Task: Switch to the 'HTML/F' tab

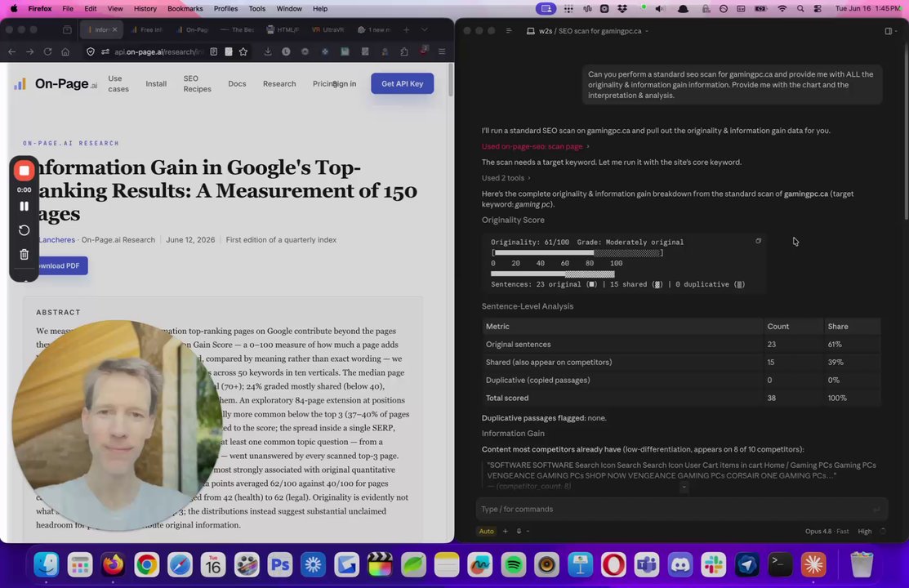Action: coord(283,29)
